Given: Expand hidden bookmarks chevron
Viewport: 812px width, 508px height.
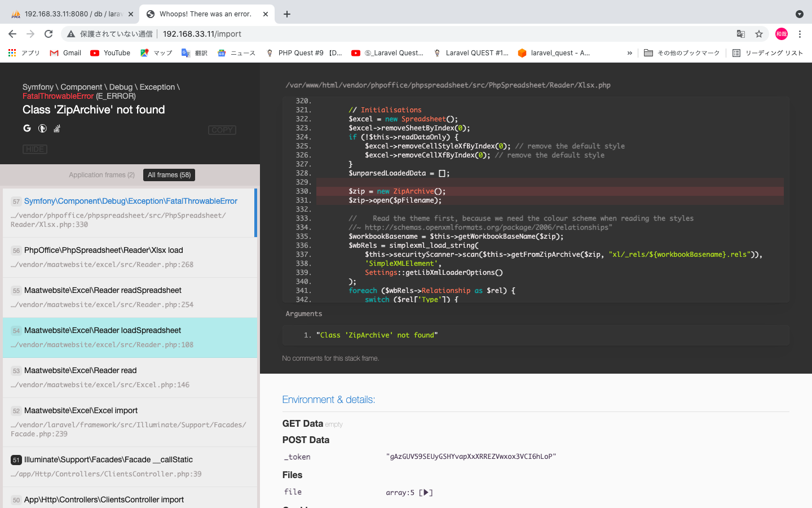Looking at the screenshot, I should pos(629,53).
